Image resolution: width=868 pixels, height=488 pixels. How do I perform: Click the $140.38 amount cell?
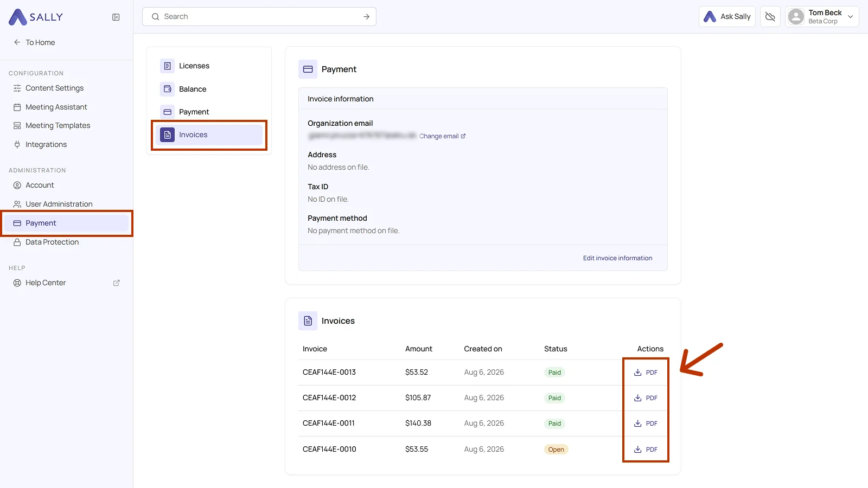418,423
